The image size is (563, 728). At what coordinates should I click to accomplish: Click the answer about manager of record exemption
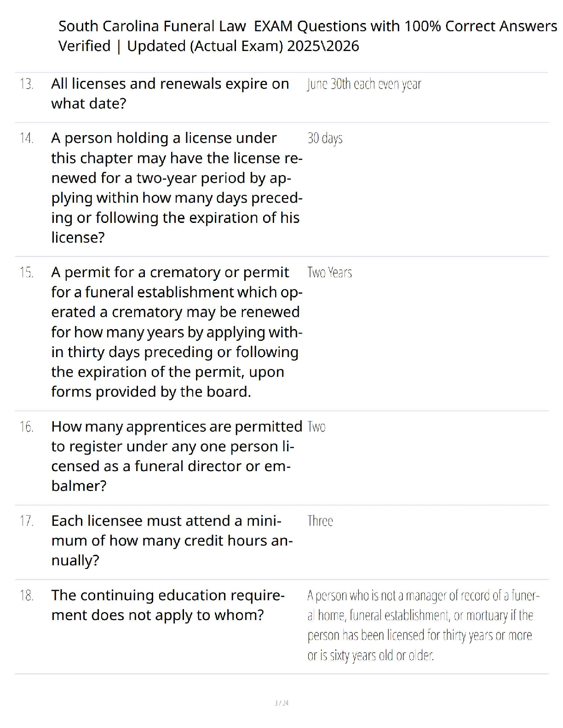click(x=423, y=625)
